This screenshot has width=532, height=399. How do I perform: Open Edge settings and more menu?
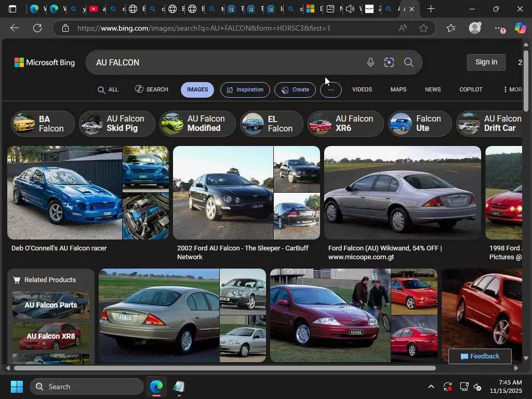coord(499,29)
